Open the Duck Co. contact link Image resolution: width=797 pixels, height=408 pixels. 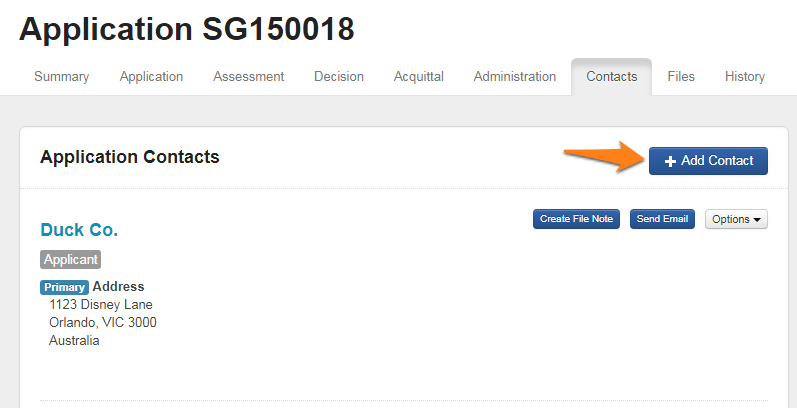pyautogui.click(x=79, y=230)
